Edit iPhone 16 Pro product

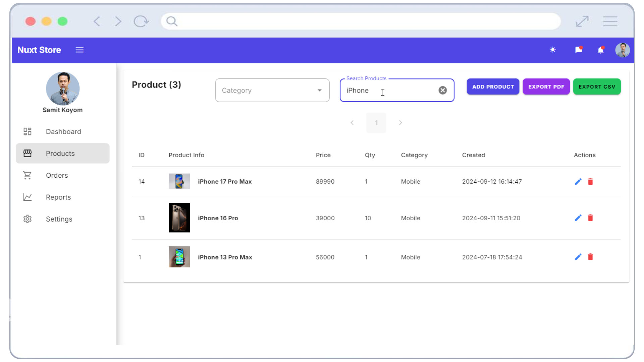[578, 218]
